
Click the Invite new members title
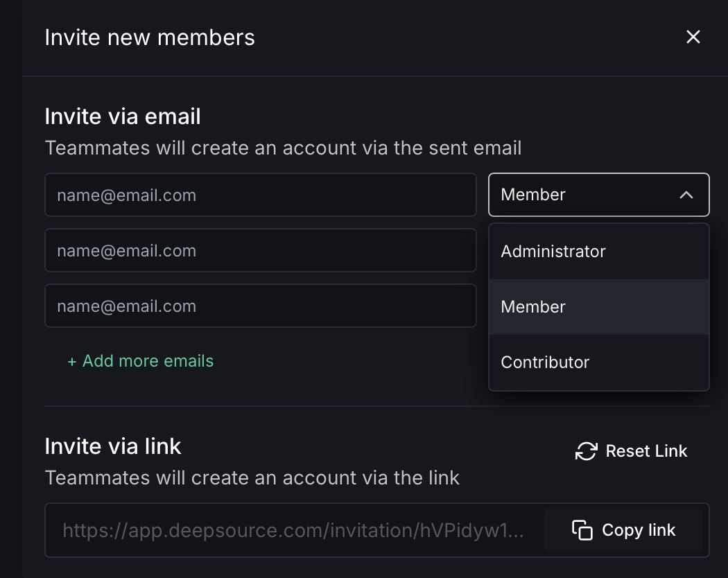pos(150,37)
